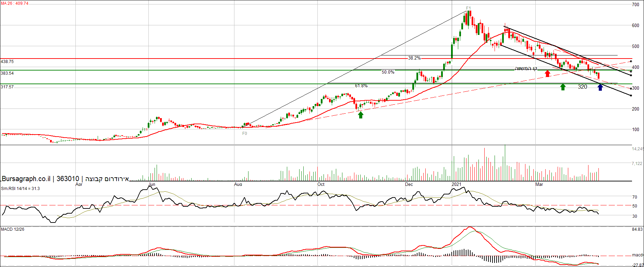Image resolution: width=644 pixels, height=267 pixels.
Task: Click the Sm.RSI 14/14 indicator label
Action: click(20, 189)
